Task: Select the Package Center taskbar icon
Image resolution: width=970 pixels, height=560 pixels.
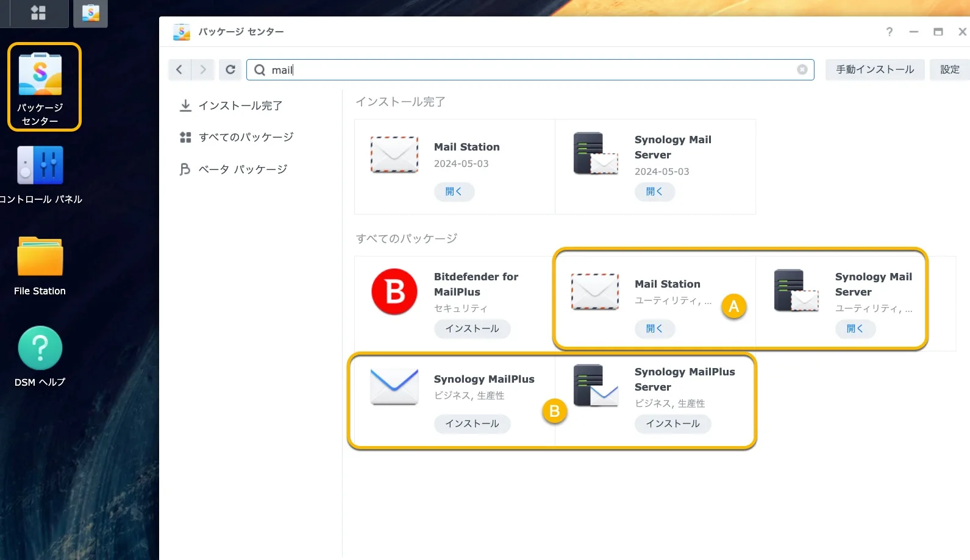Action: tap(90, 13)
